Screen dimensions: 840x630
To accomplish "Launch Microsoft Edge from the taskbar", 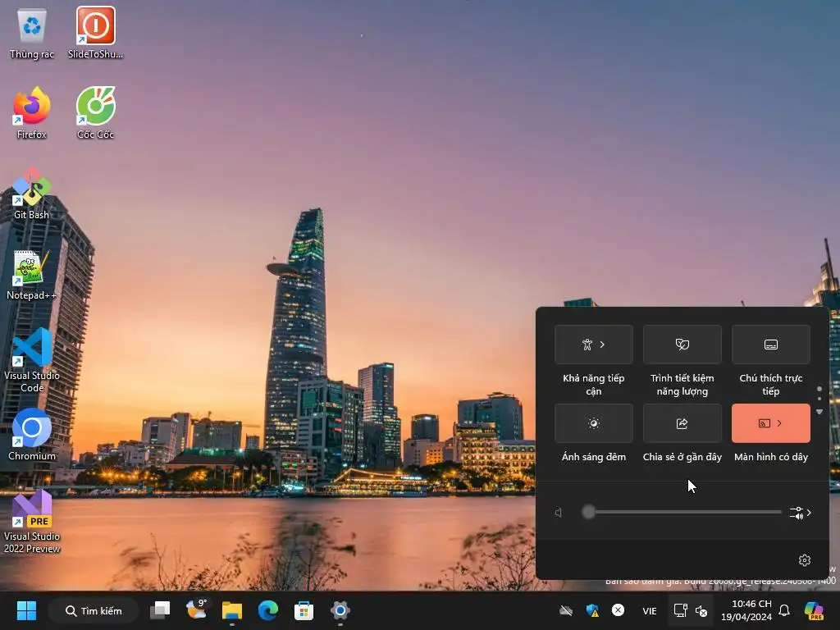I will coord(268,610).
